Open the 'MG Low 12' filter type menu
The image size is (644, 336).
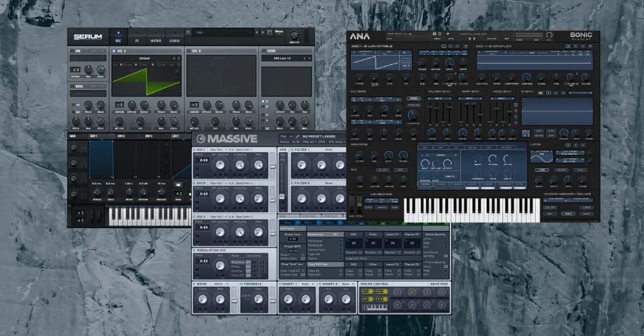(x=282, y=58)
